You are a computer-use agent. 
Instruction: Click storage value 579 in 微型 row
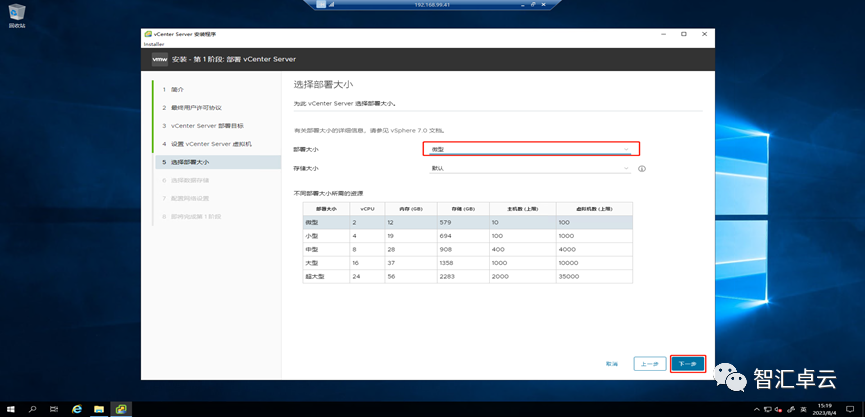point(445,222)
